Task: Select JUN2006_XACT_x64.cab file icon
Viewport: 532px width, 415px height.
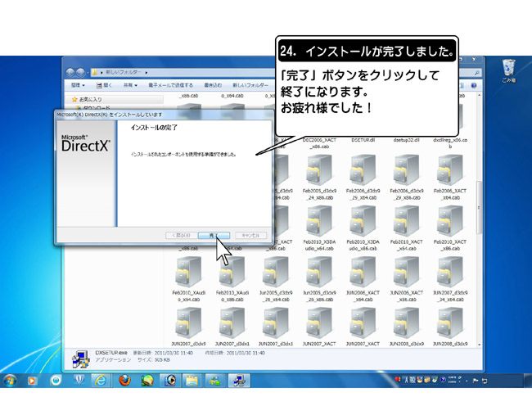Action: pos(363,272)
